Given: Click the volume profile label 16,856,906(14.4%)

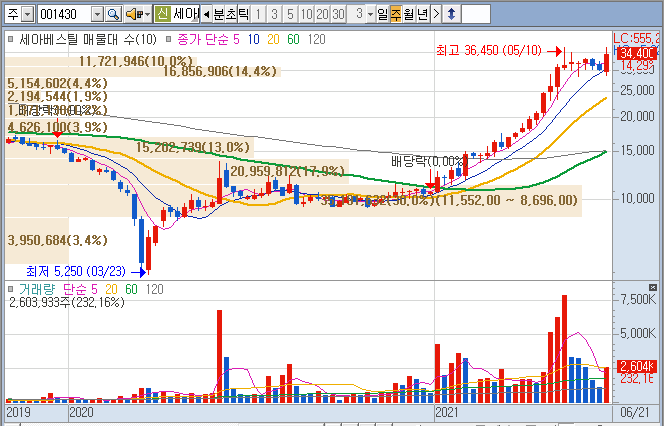Looking at the screenshot, I should click(x=220, y=71).
